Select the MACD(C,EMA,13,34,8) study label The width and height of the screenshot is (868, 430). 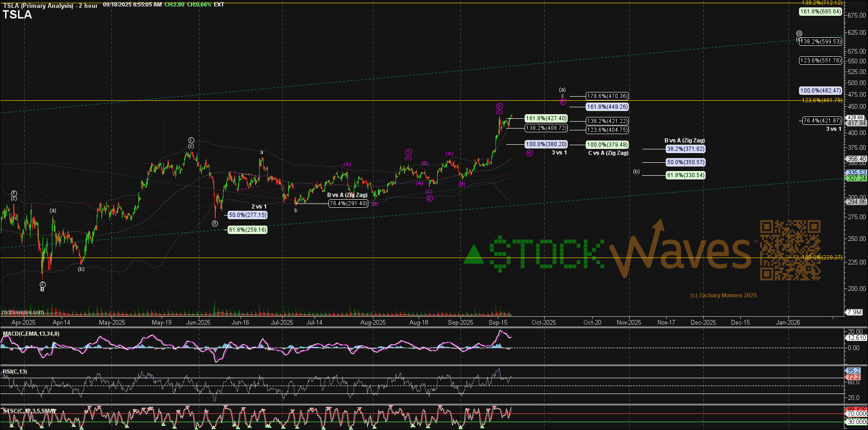(31, 334)
